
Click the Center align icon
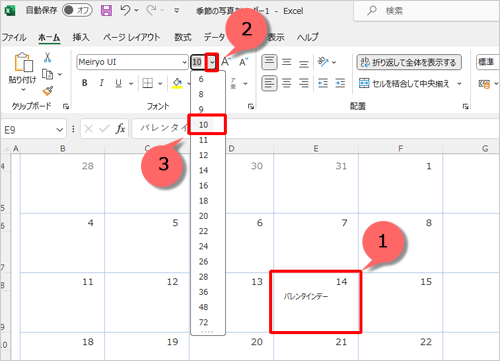tap(286, 83)
